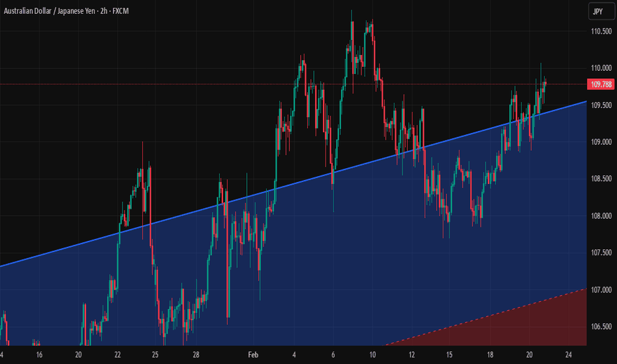Click the 12 date label on time axis

[x=410, y=355]
